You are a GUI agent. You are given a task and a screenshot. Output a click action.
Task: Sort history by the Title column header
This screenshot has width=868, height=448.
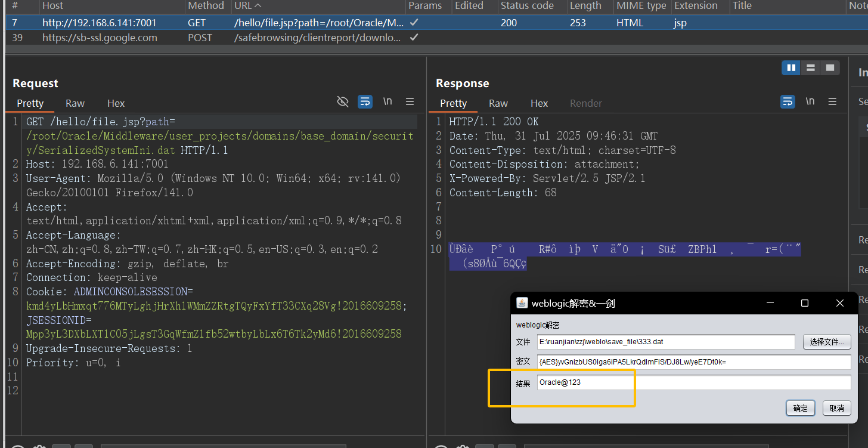click(742, 6)
